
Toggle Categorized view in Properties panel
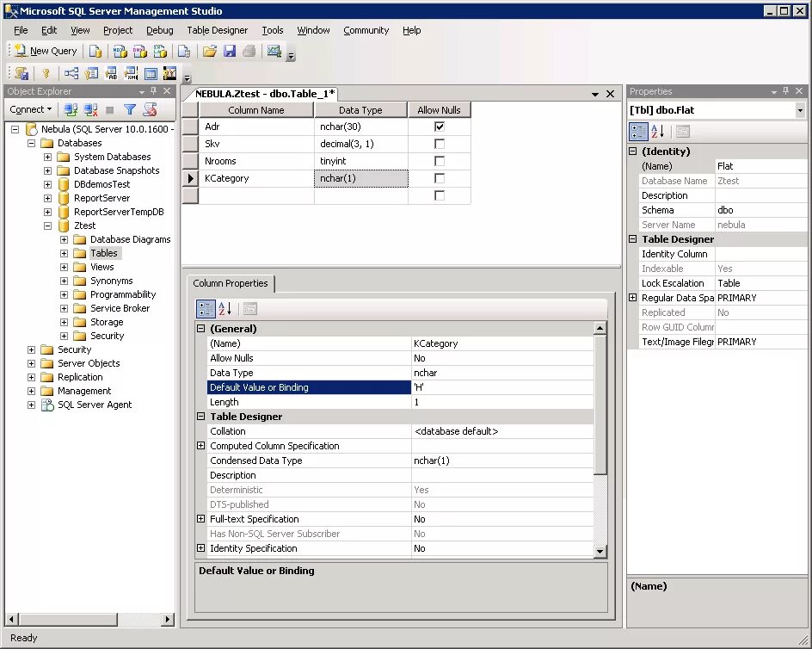click(x=638, y=132)
